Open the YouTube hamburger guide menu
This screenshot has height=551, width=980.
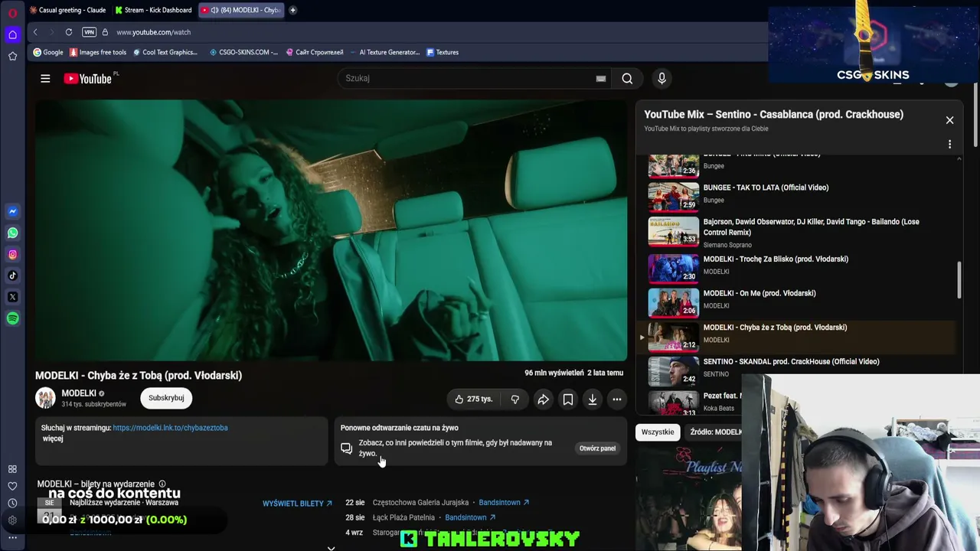tap(45, 78)
